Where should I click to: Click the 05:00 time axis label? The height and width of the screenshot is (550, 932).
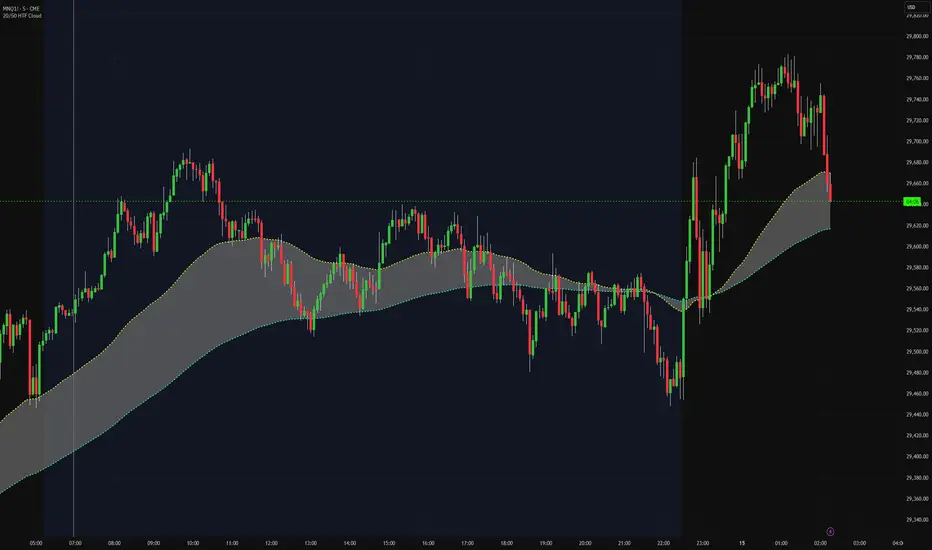point(36,543)
